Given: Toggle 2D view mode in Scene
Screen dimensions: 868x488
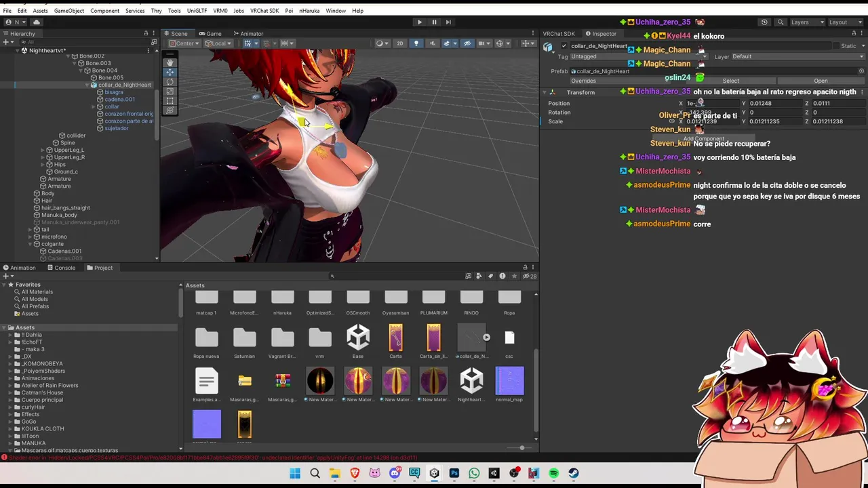Looking at the screenshot, I should click(x=399, y=43).
